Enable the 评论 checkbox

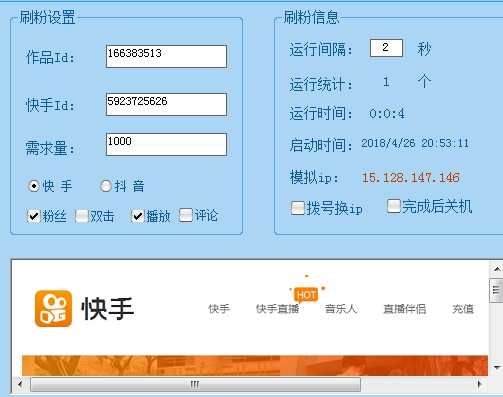186,215
